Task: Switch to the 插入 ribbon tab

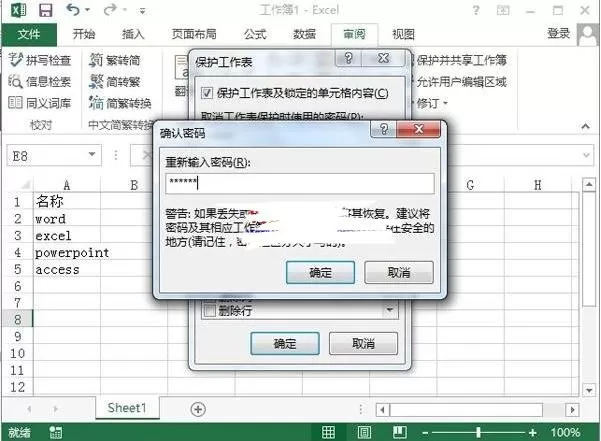Action: (x=133, y=34)
